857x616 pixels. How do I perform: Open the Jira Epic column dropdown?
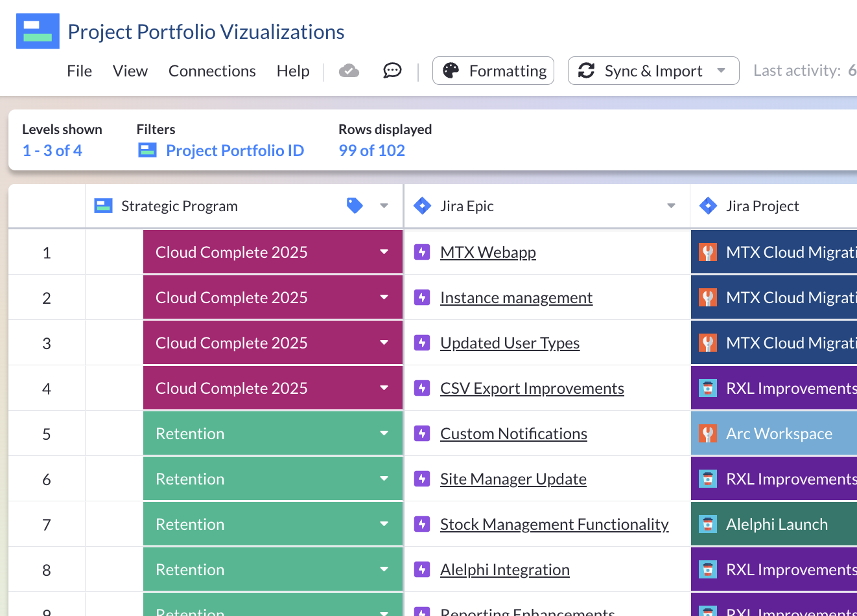[671, 206]
